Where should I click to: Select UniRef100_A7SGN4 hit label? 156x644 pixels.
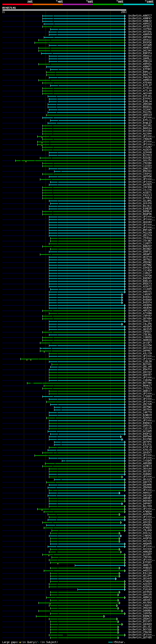pos(140,313)
